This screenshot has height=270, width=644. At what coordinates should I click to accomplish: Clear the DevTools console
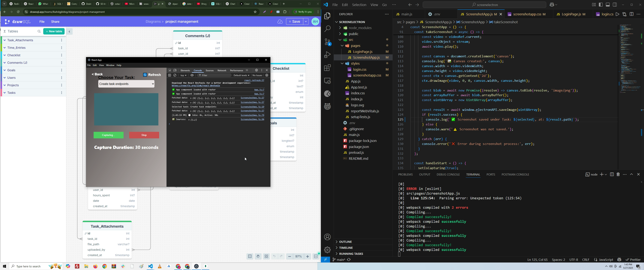175,75
